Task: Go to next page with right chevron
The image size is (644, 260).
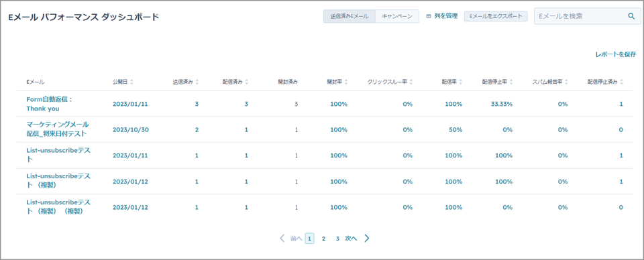Action: point(367,239)
